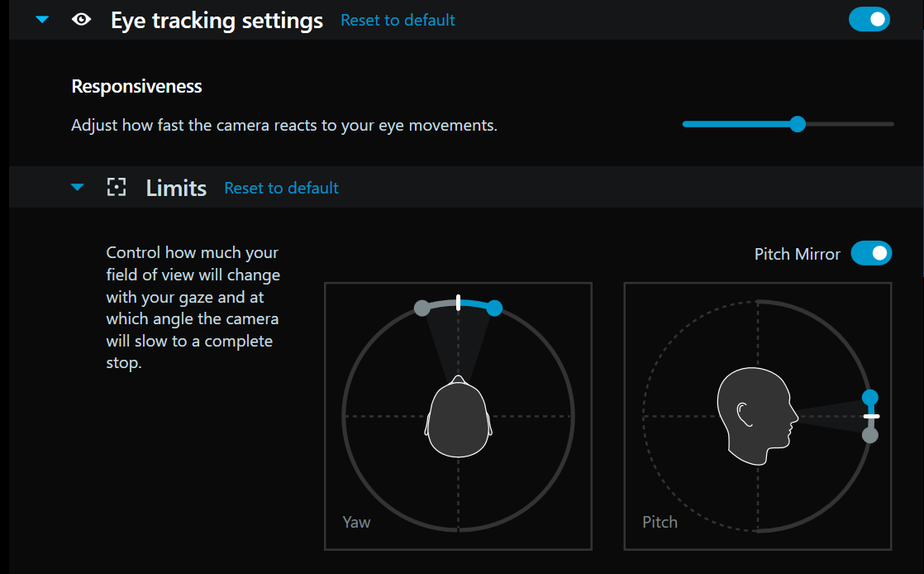Screen dimensions: 924x574
Task: Click the gray handle on the Yaw arc
Action: pos(422,309)
